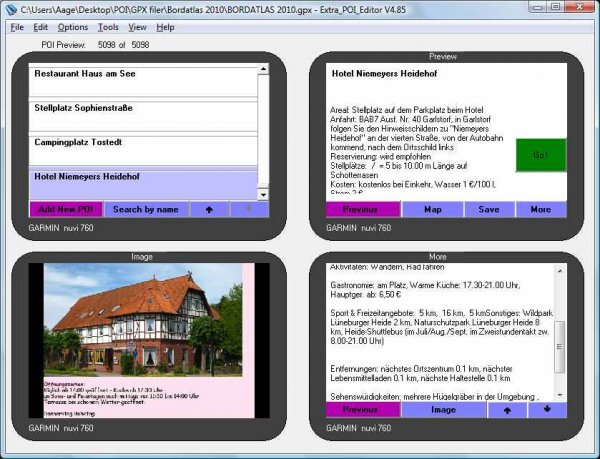600x459 pixels.
Task: Click the scroll-down arrow button in More panel
Action: (x=547, y=410)
